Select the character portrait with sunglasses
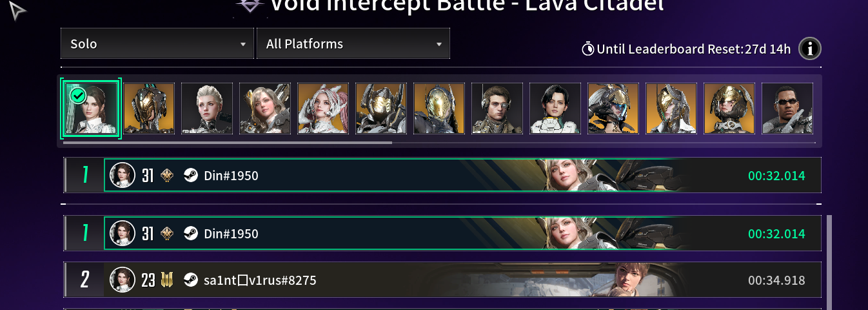 [x=787, y=108]
